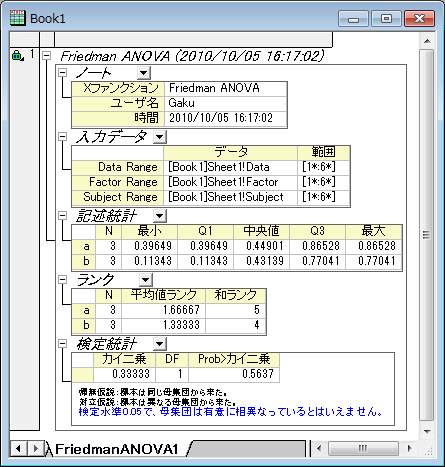Select the probability value 0.5637 cell
Image resolution: width=445 pixels, height=467 pixels.
coord(234,374)
